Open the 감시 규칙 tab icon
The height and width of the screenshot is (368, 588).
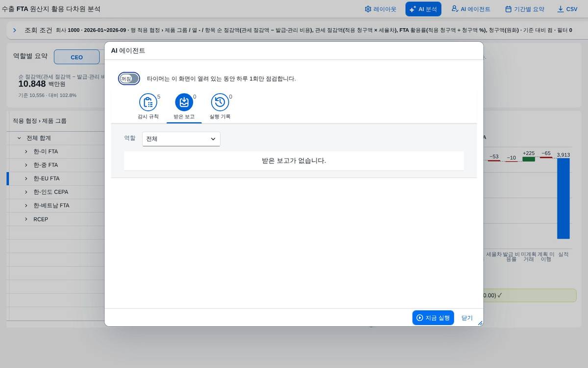point(148,102)
